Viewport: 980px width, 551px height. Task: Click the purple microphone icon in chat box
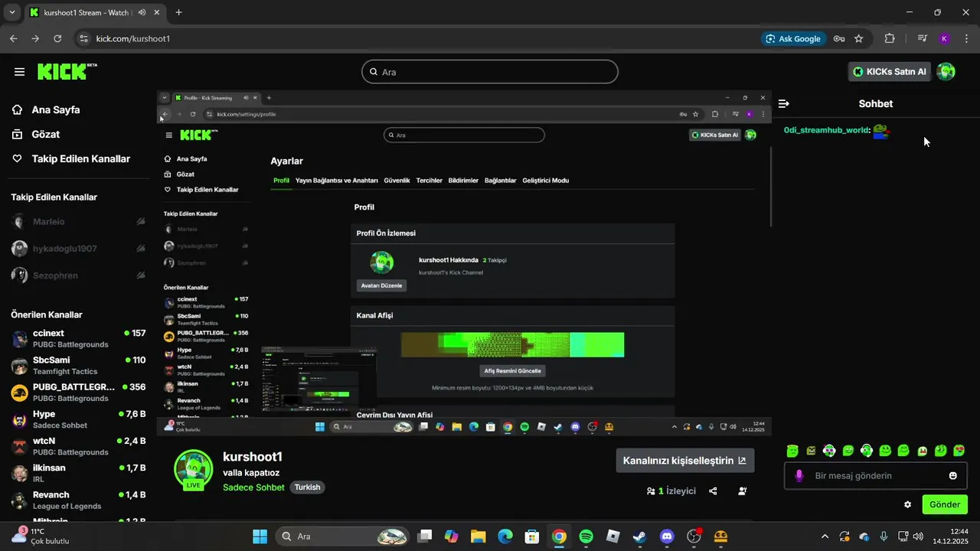[799, 476]
